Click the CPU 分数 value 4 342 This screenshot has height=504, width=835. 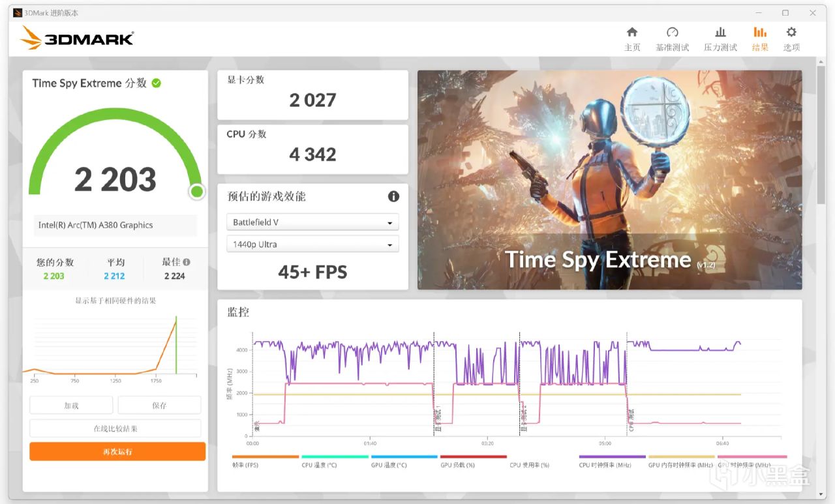312,155
